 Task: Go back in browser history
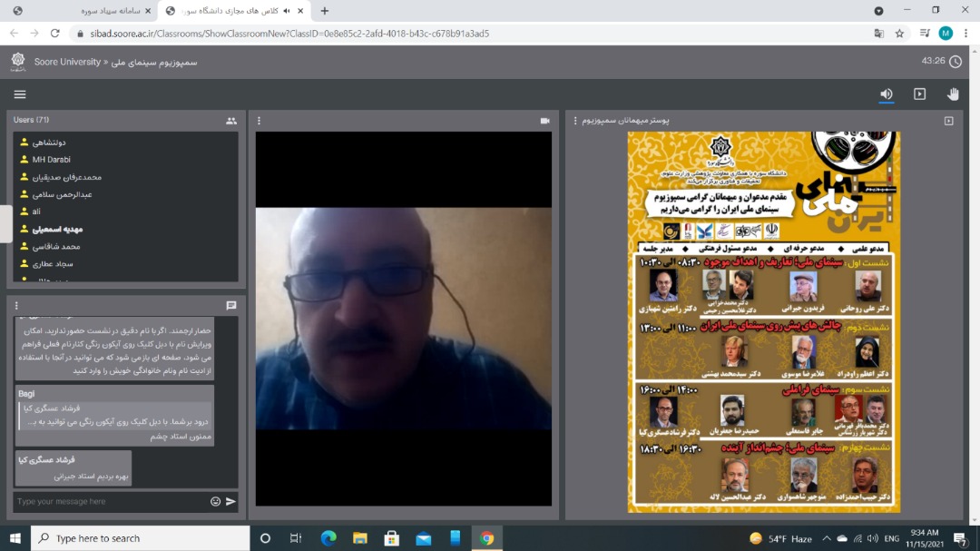pyautogui.click(x=14, y=34)
